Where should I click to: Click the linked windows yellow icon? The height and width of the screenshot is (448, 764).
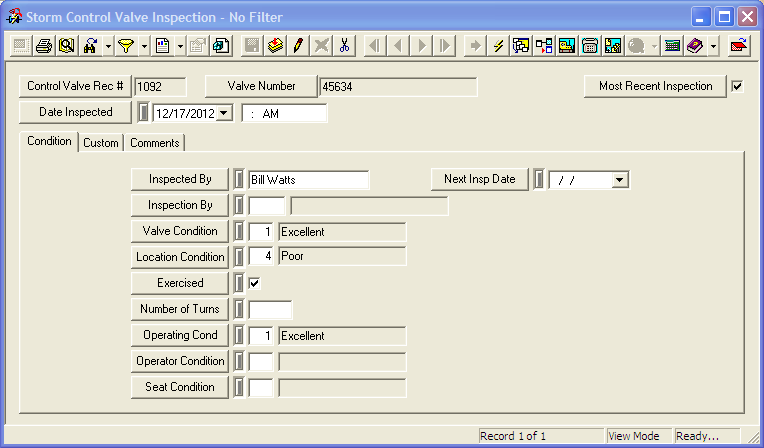tap(521, 46)
